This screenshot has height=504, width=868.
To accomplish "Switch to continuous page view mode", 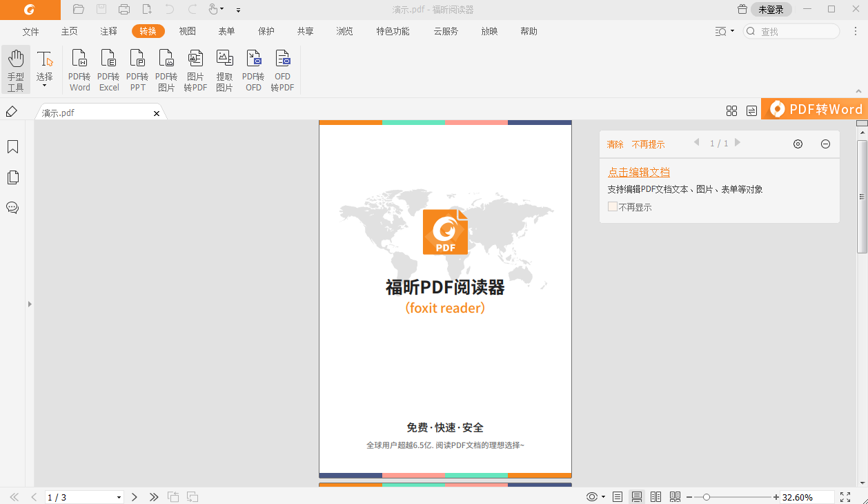I will pos(635,496).
